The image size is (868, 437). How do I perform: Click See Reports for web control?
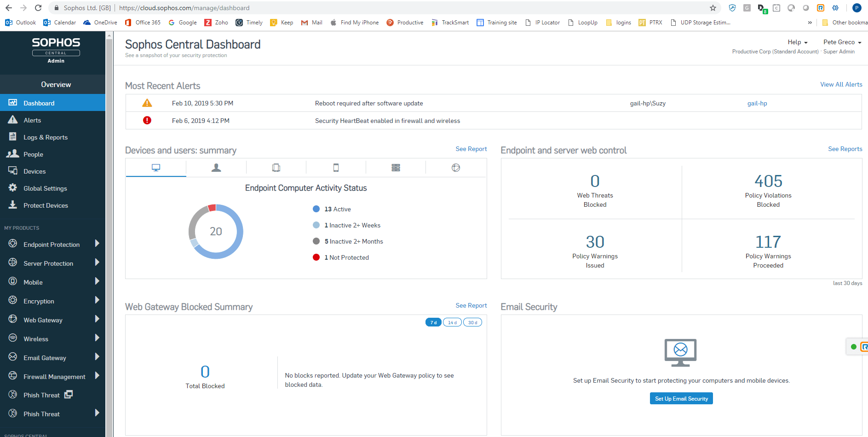[x=845, y=149]
